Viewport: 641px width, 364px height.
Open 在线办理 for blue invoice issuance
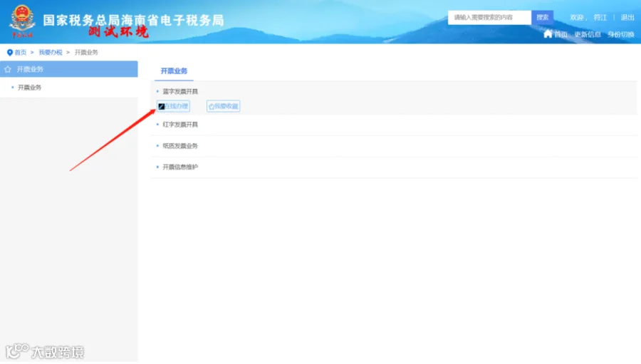tap(173, 106)
